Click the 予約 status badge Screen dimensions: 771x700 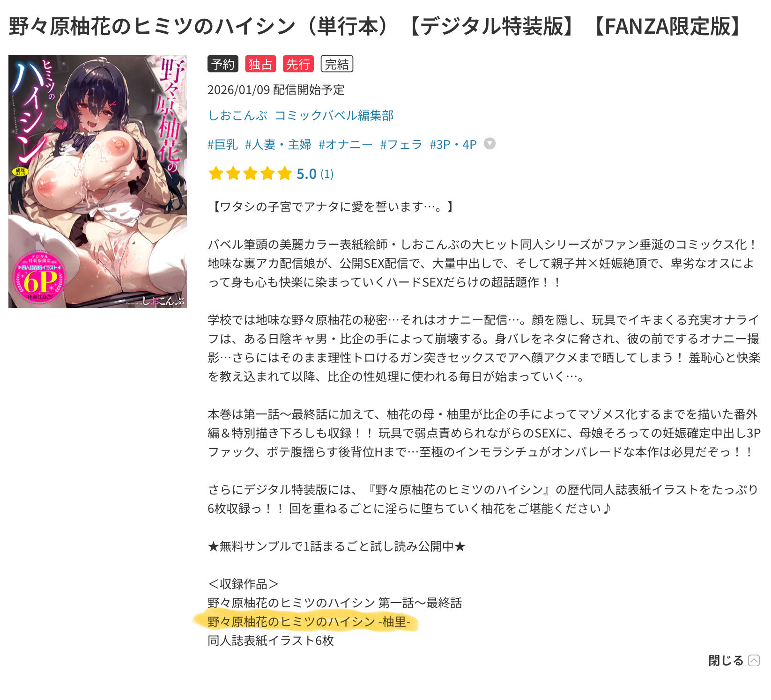(223, 64)
